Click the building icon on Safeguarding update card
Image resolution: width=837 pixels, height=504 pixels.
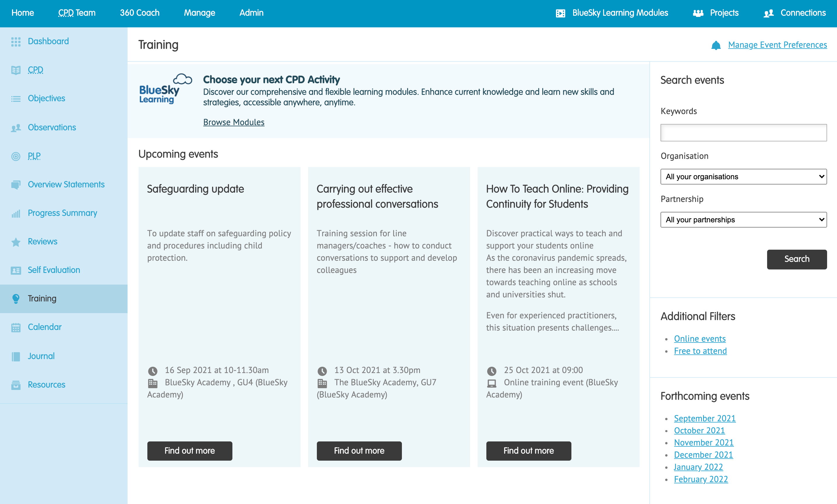click(x=153, y=383)
